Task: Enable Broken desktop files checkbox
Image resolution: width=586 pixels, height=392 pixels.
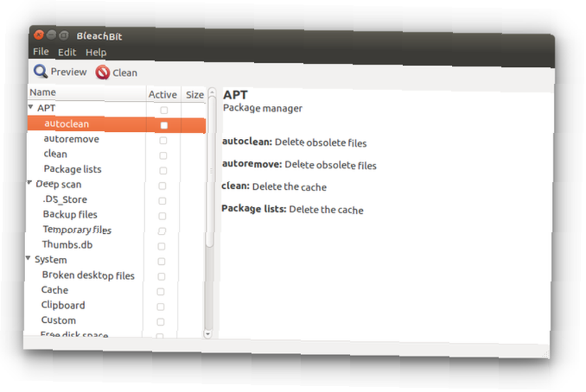Action: [161, 277]
